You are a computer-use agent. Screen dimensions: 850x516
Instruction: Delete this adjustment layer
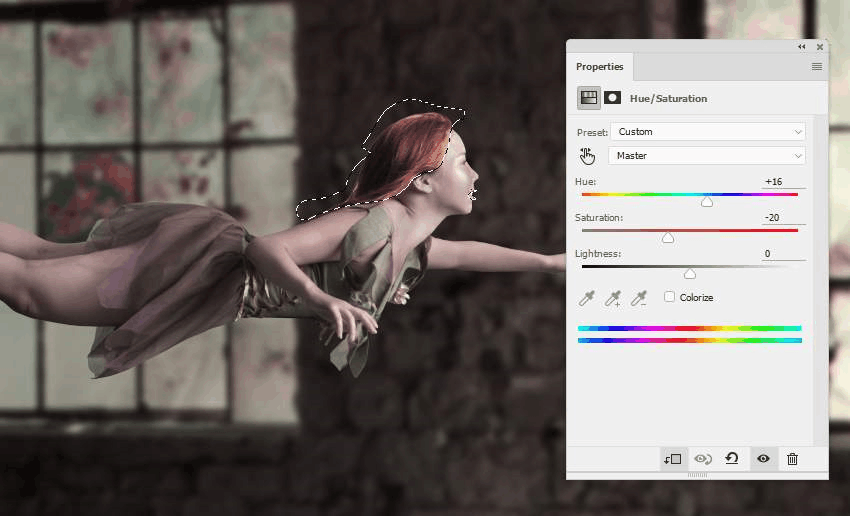coord(792,459)
